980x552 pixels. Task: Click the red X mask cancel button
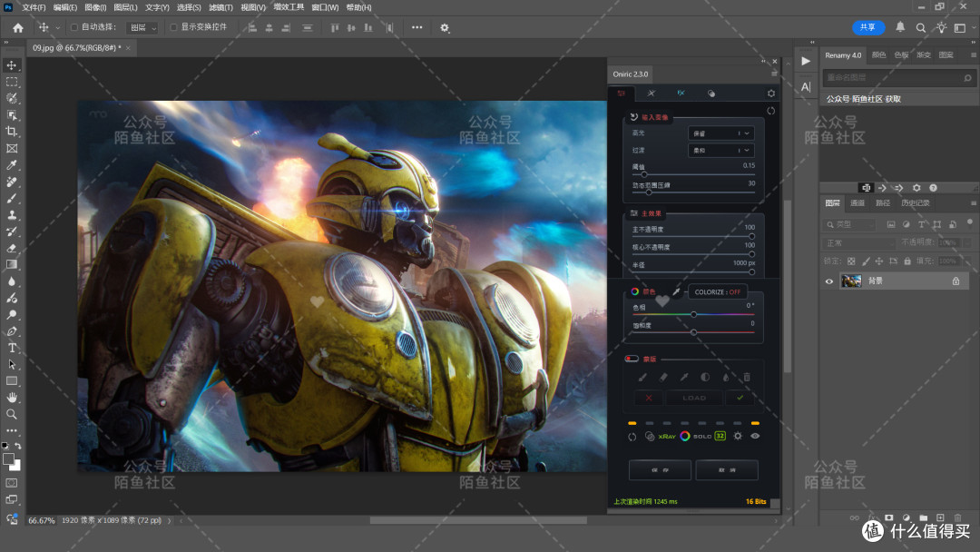tap(649, 398)
